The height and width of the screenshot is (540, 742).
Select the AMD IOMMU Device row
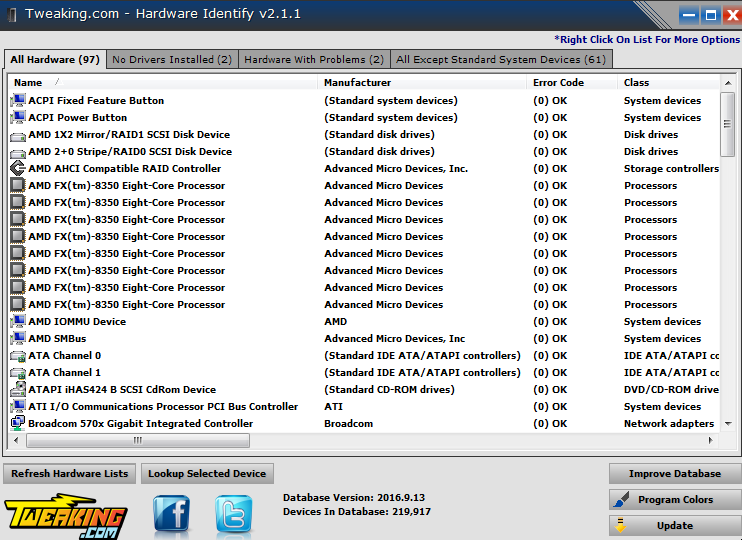click(x=364, y=321)
